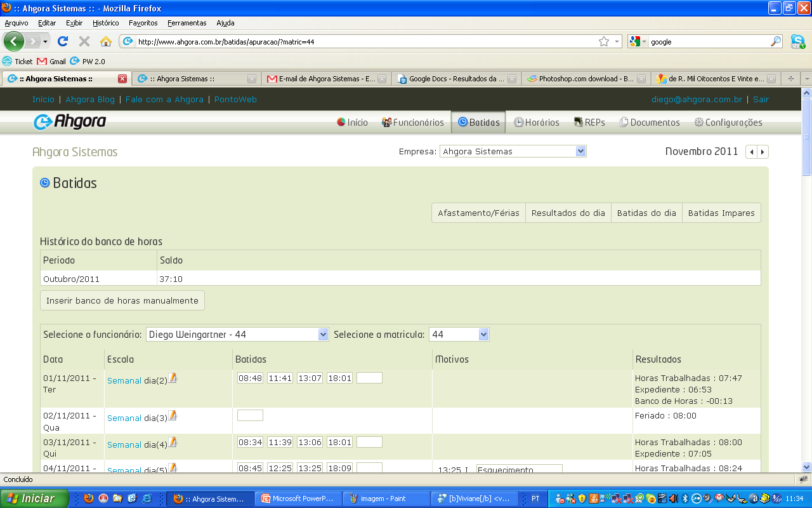812x508 pixels.
Task: Go to Início in main navigation
Action: [x=352, y=123]
